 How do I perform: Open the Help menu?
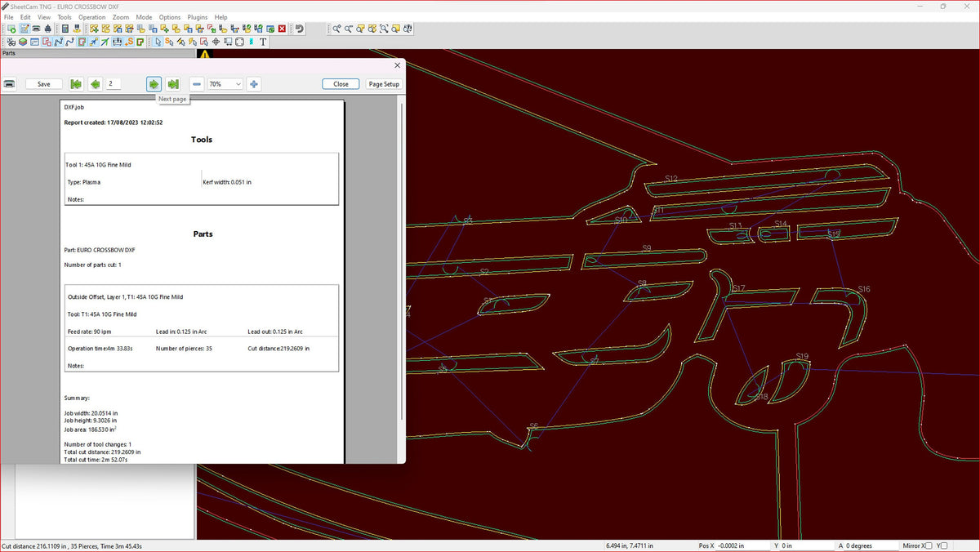(x=221, y=17)
